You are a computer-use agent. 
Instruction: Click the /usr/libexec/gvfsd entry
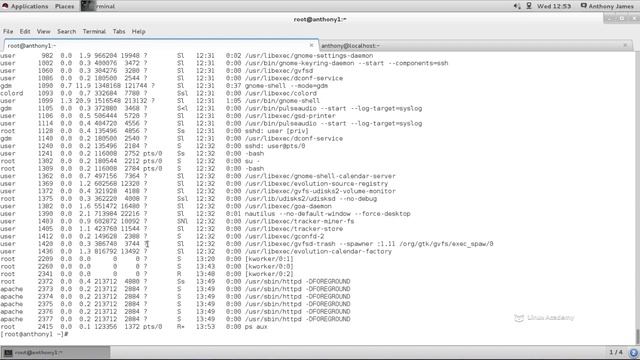click(279, 71)
